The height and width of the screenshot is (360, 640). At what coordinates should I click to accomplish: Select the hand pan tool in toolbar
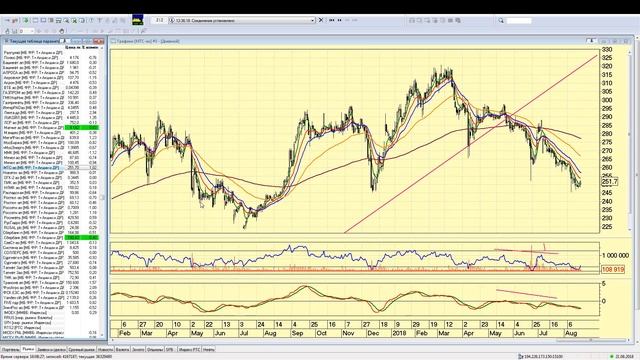62,31
